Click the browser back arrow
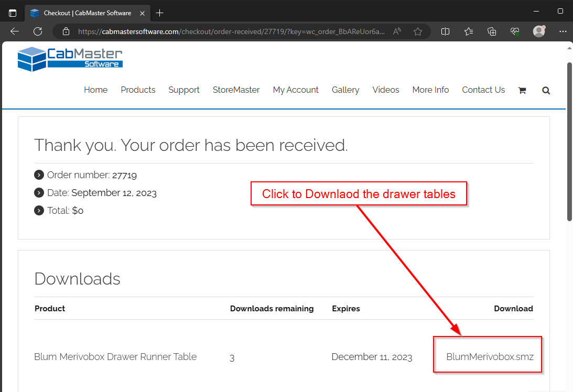The height and width of the screenshot is (392, 573). pos(15,31)
